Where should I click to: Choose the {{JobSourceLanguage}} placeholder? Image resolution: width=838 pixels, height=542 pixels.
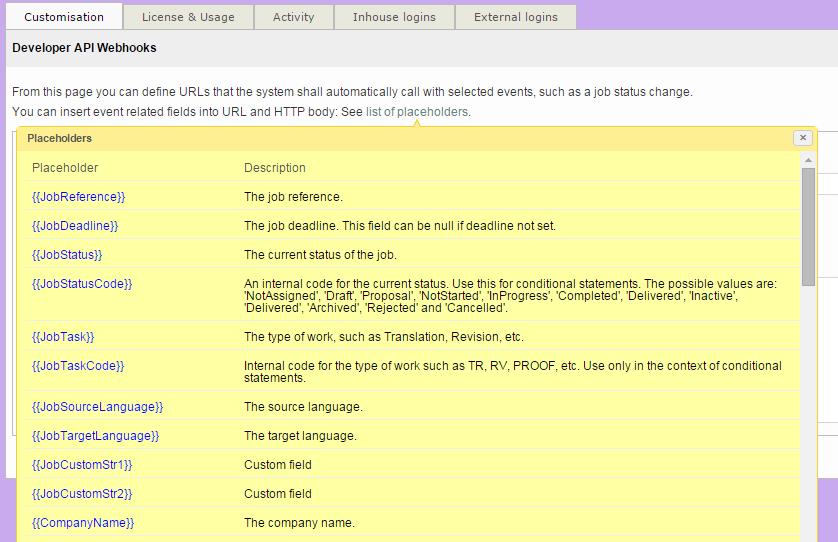point(97,407)
